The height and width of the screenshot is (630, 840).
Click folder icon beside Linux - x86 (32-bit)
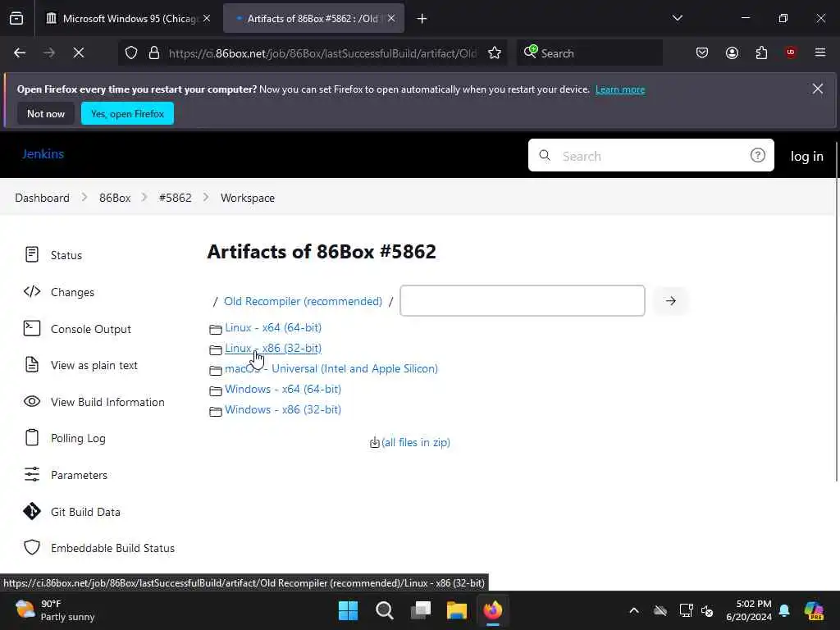216,349
